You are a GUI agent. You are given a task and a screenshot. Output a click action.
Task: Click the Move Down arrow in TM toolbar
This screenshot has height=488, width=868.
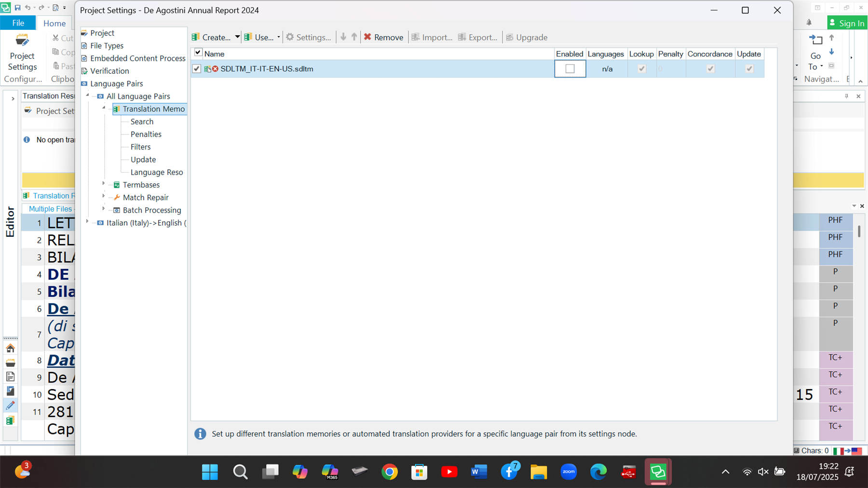coord(343,37)
